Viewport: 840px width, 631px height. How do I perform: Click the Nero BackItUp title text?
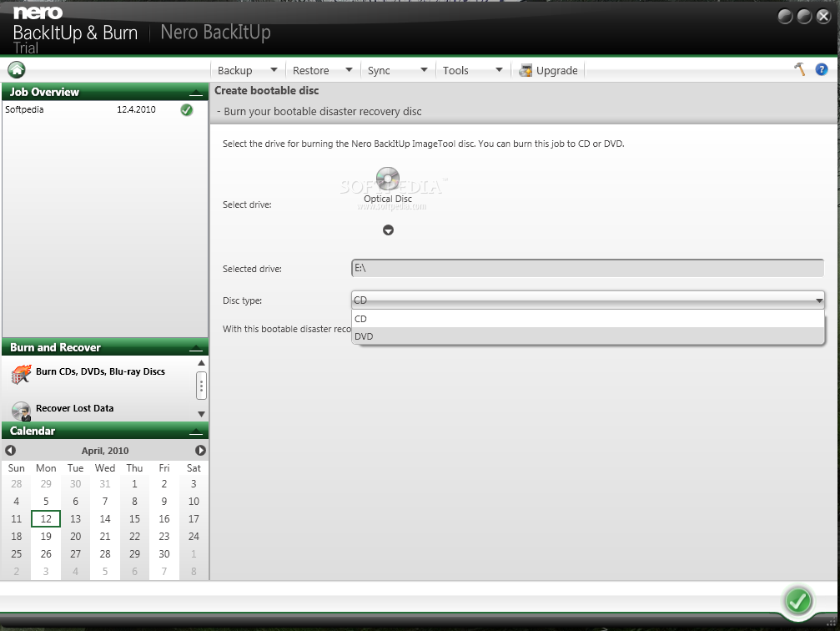(215, 33)
